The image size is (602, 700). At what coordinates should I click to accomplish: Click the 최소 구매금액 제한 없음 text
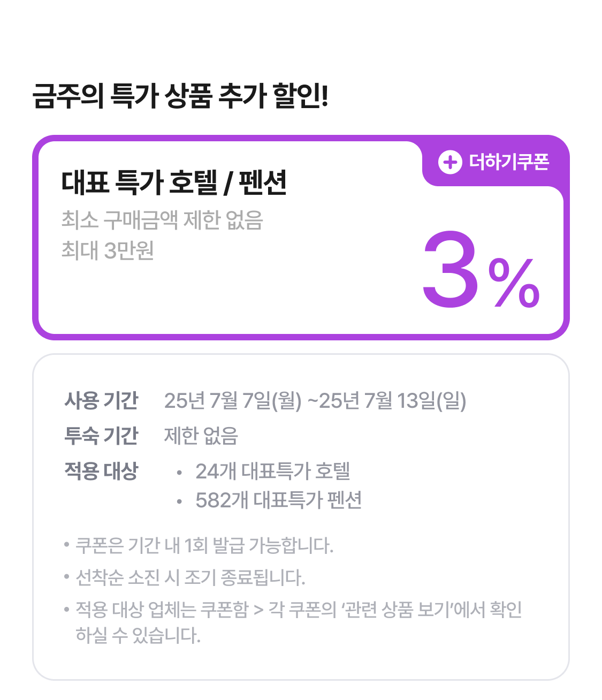(x=162, y=220)
